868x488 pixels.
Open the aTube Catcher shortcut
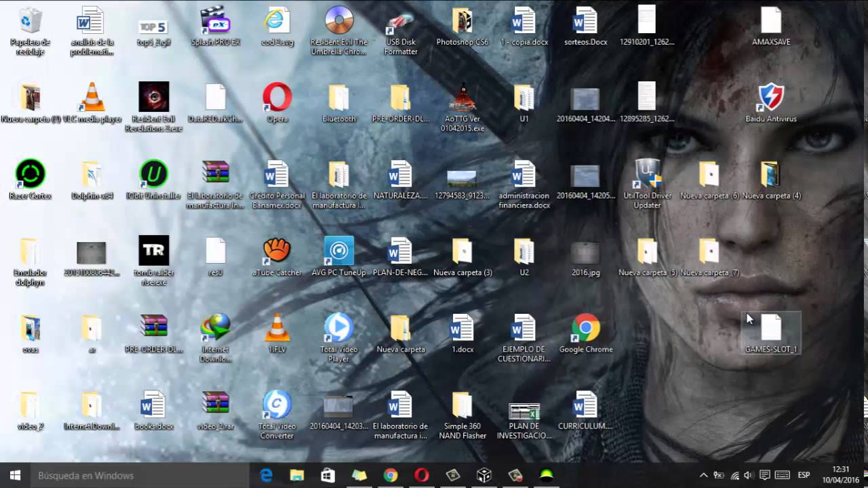pyautogui.click(x=277, y=258)
